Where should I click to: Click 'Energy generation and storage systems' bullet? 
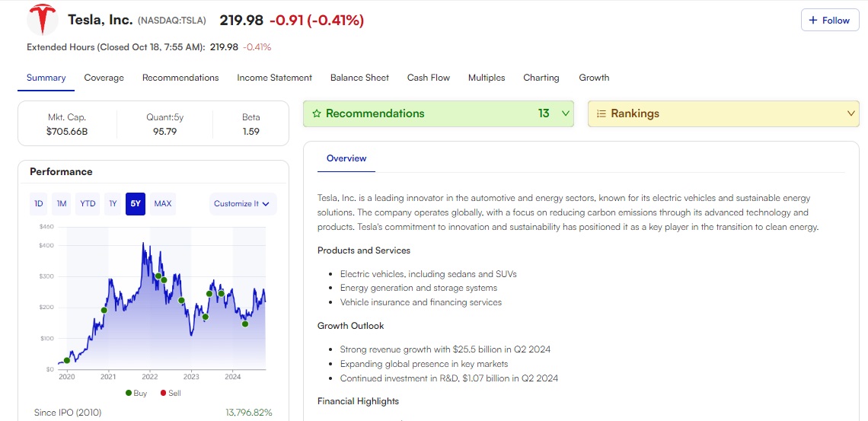[x=419, y=288]
